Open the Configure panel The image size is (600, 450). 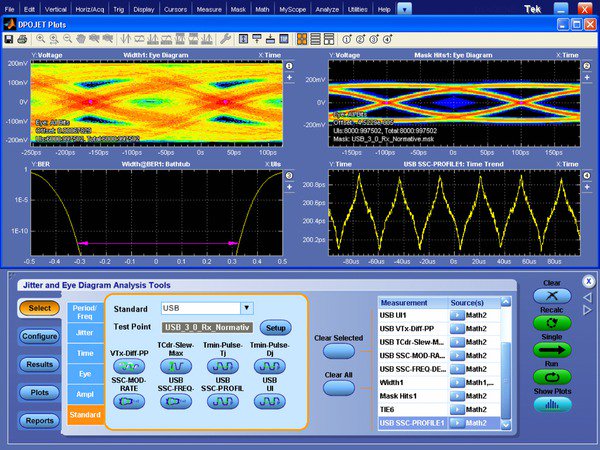[x=37, y=336]
